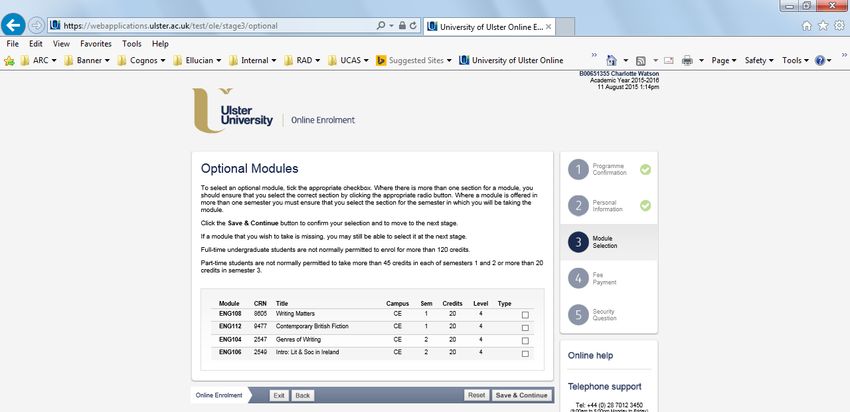Image resolution: width=850 pixels, height=412 pixels.
Task: Open the ARC favorites folder dropdown
Action: click(x=39, y=61)
